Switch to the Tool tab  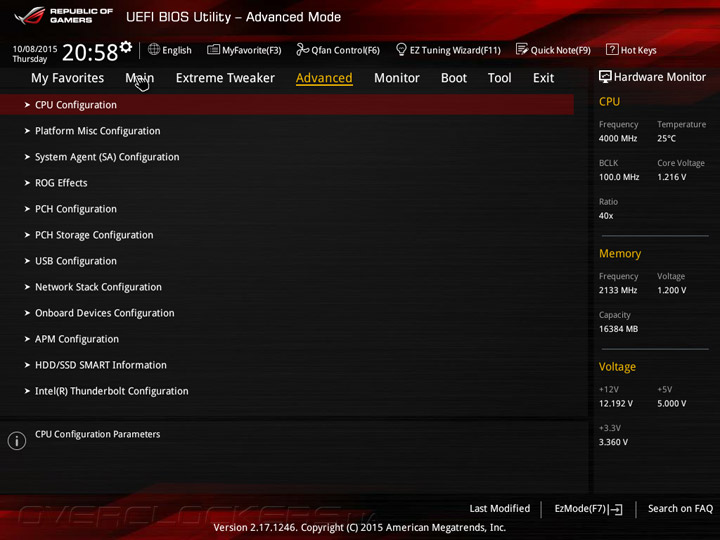(500, 78)
